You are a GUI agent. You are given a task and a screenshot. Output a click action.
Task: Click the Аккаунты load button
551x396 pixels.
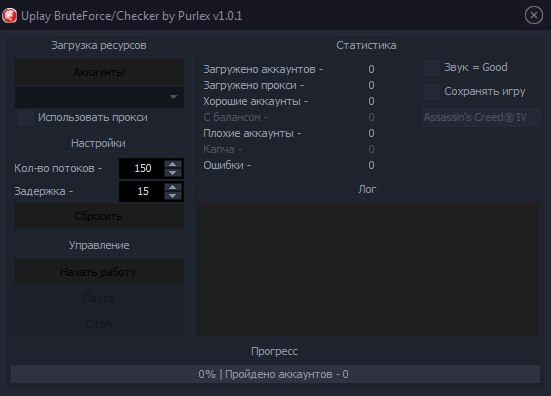tap(99, 72)
